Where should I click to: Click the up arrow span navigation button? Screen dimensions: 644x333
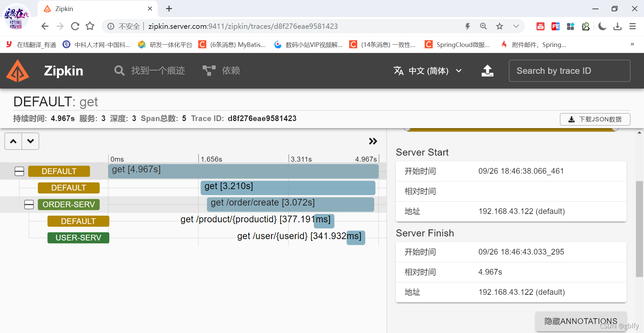(13, 141)
